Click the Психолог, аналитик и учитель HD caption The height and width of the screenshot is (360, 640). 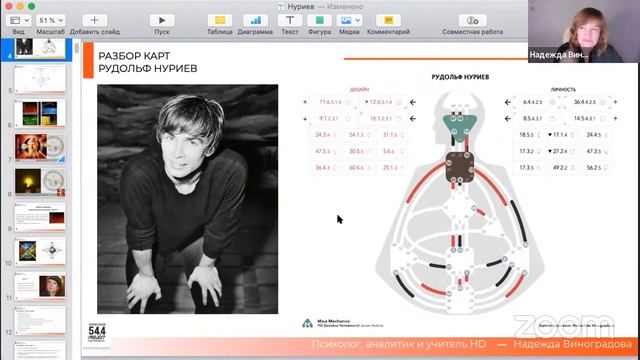(x=399, y=344)
